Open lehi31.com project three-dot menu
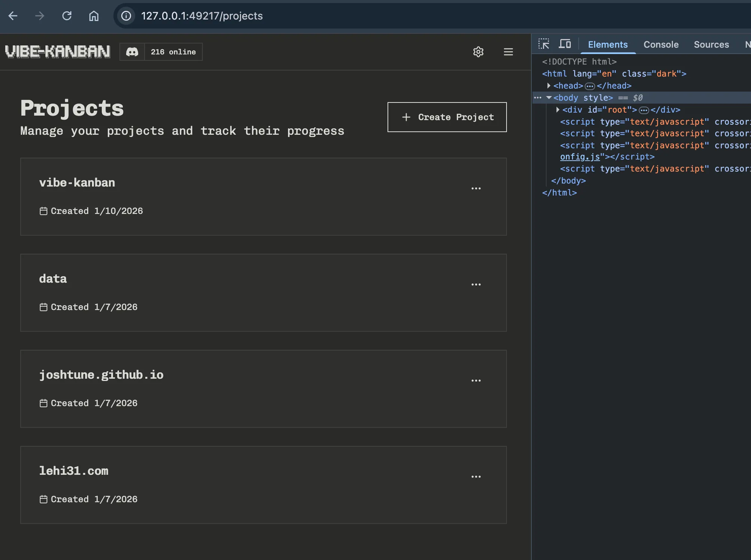This screenshot has height=560, width=751. pyautogui.click(x=476, y=477)
